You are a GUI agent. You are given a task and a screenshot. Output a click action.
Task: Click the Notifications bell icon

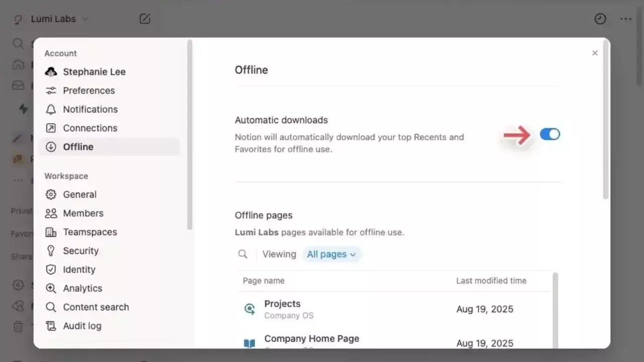click(x=51, y=109)
